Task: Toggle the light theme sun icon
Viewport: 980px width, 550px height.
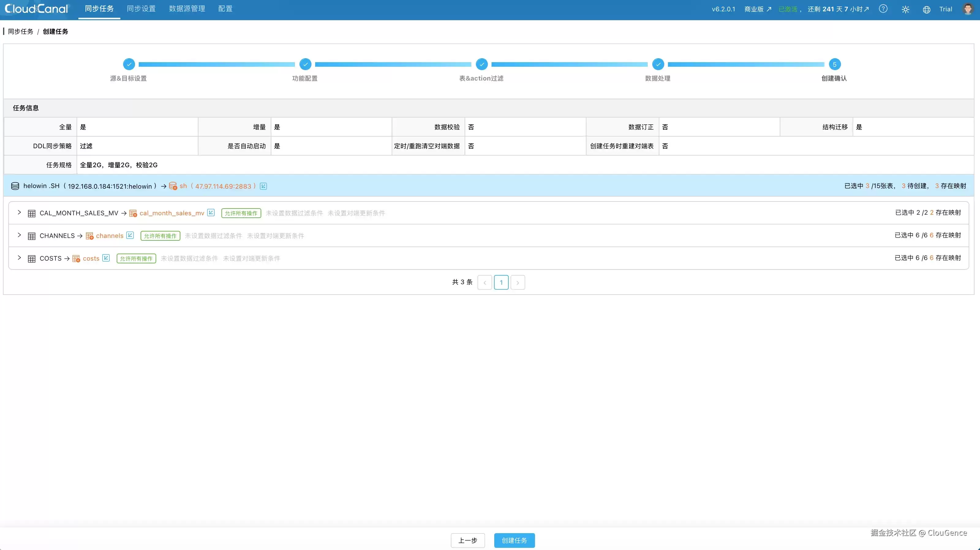Action: tap(906, 9)
